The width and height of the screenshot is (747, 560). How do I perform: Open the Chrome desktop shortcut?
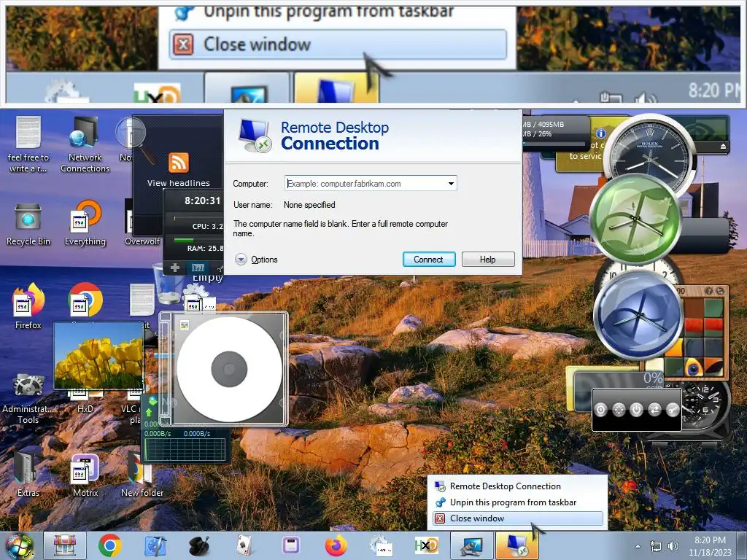click(85, 301)
